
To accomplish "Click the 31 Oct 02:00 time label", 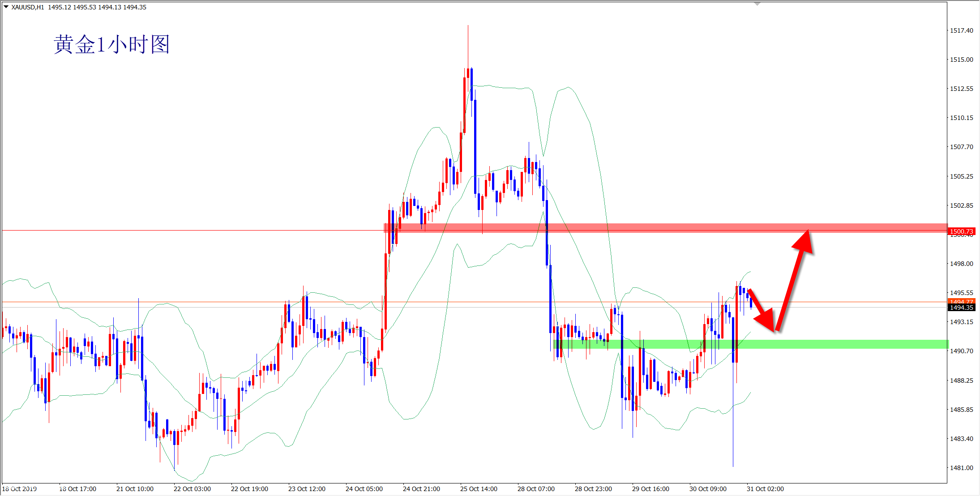I will 765,489.
